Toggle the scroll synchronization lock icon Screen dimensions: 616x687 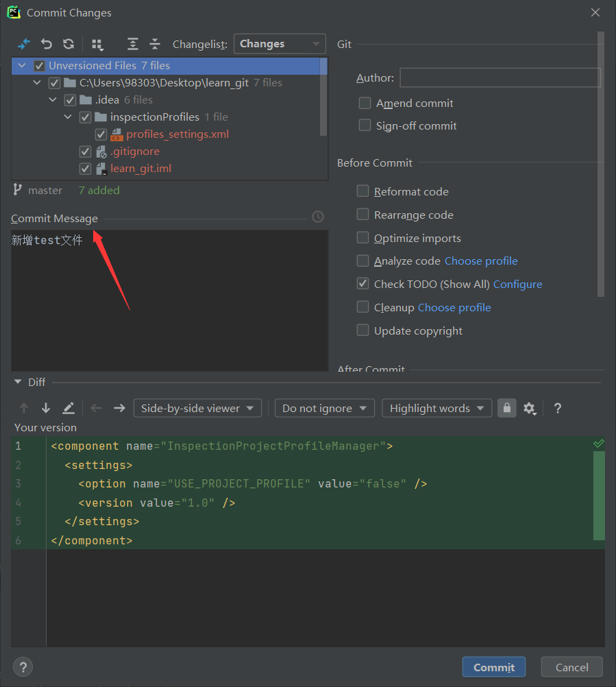506,408
